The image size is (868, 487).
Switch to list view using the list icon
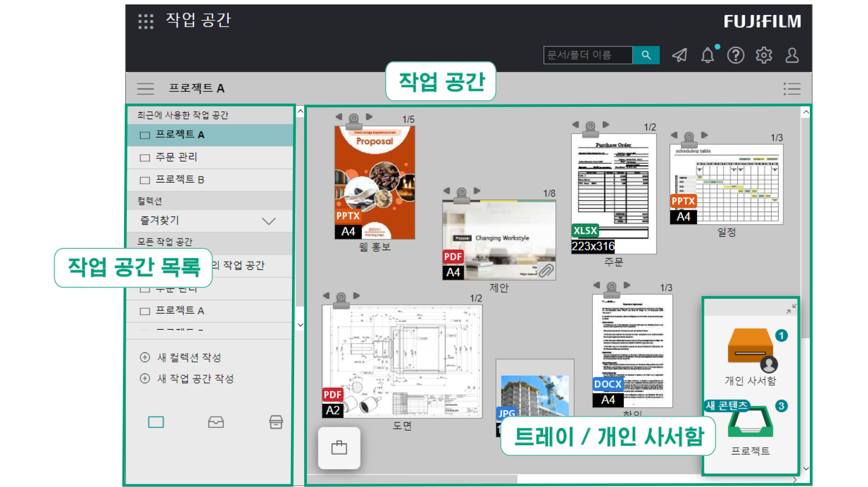click(792, 89)
